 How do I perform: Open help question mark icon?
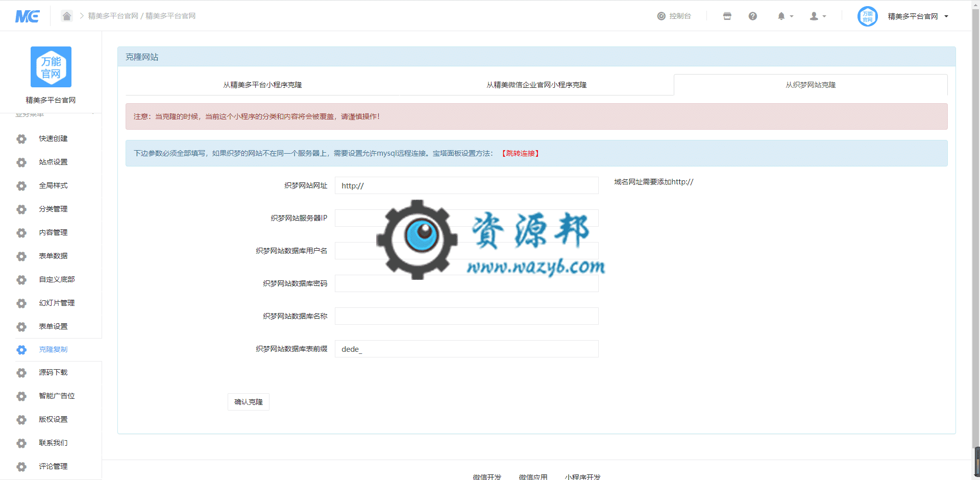[x=753, y=16]
